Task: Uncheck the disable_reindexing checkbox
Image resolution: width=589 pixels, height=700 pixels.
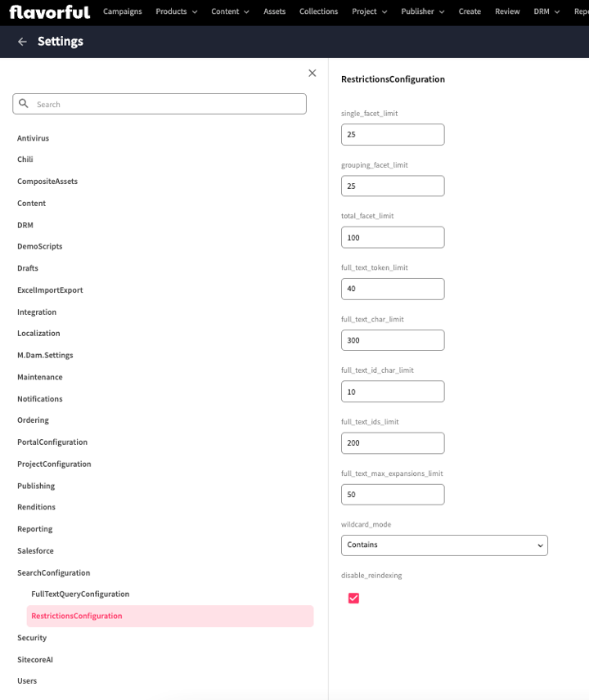Action: point(353,599)
